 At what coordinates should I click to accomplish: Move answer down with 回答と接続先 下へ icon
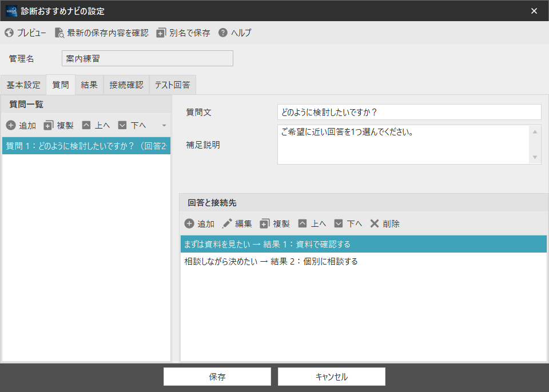(x=338, y=223)
